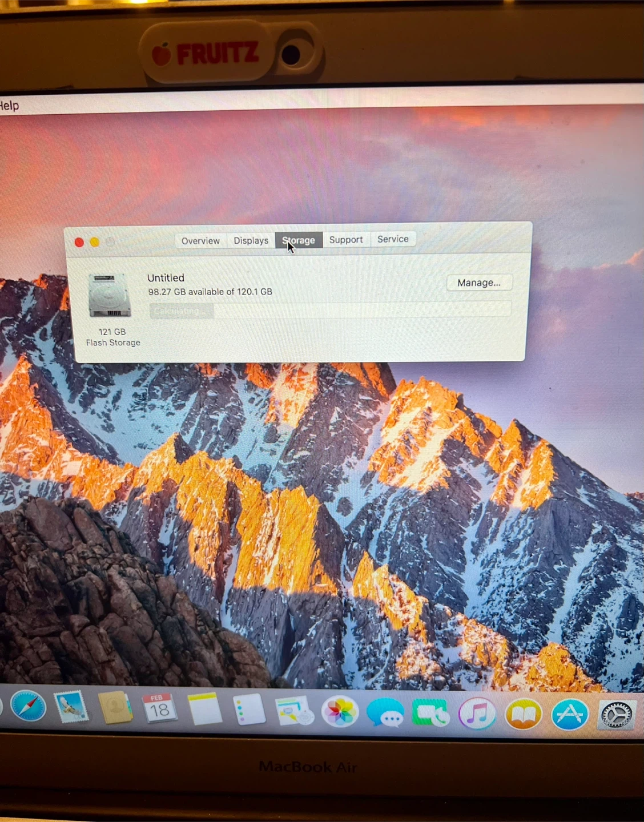The width and height of the screenshot is (644, 822).
Task: Open Safari from the Dock
Action: point(27,707)
